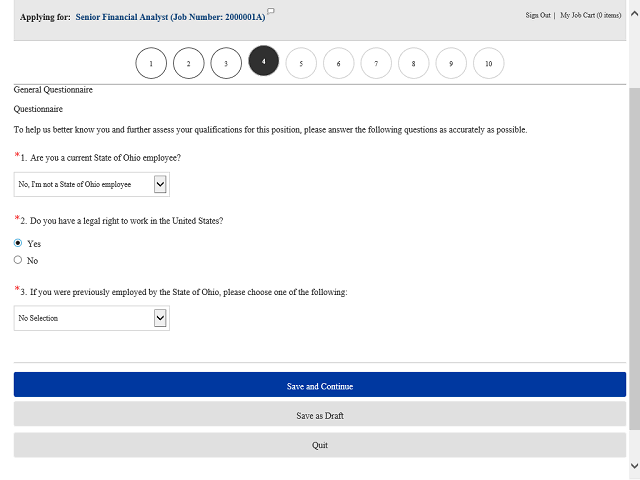Go to step 3 circle

pyautogui.click(x=226, y=63)
